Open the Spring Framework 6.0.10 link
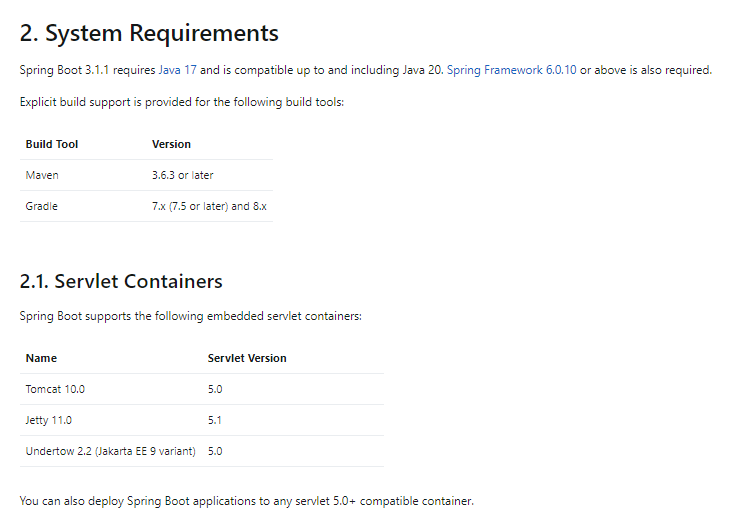The width and height of the screenshot is (733, 527). click(511, 70)
